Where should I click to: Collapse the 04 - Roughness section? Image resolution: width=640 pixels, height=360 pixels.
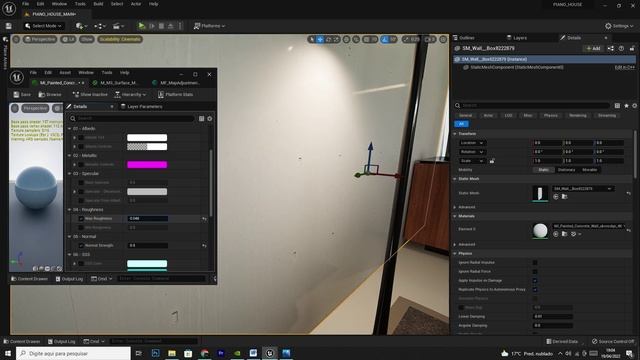pos(69,210)
